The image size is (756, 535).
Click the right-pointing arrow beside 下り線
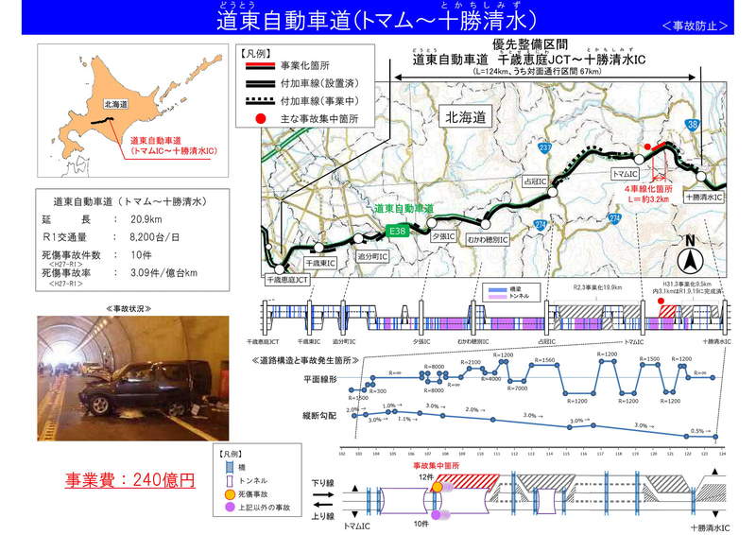pyautogui.click(x=323, y=495)
